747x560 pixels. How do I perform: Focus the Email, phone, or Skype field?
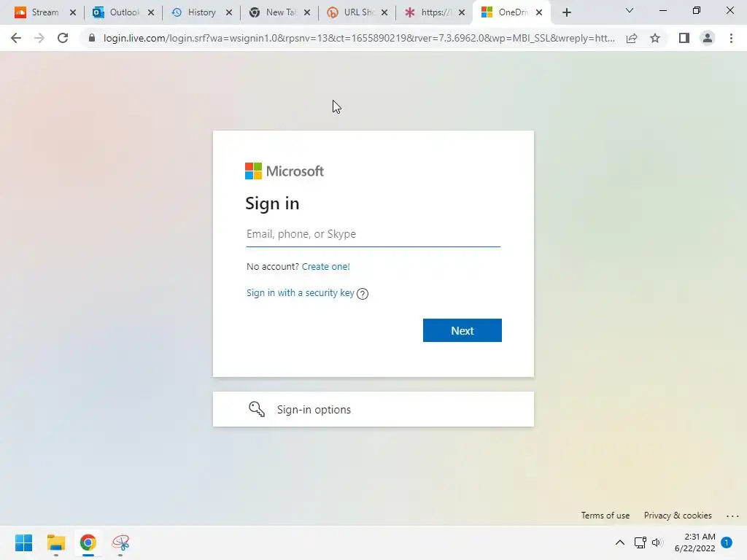(x=373, y=234)
